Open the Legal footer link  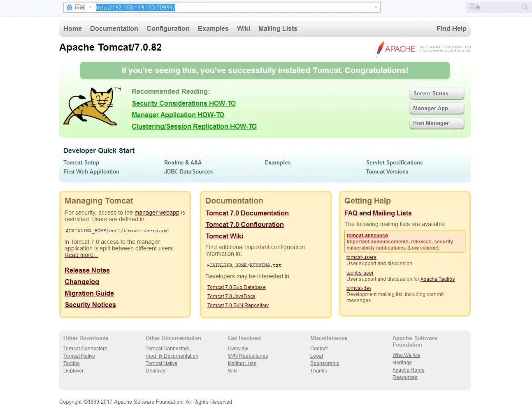[316, 356]
